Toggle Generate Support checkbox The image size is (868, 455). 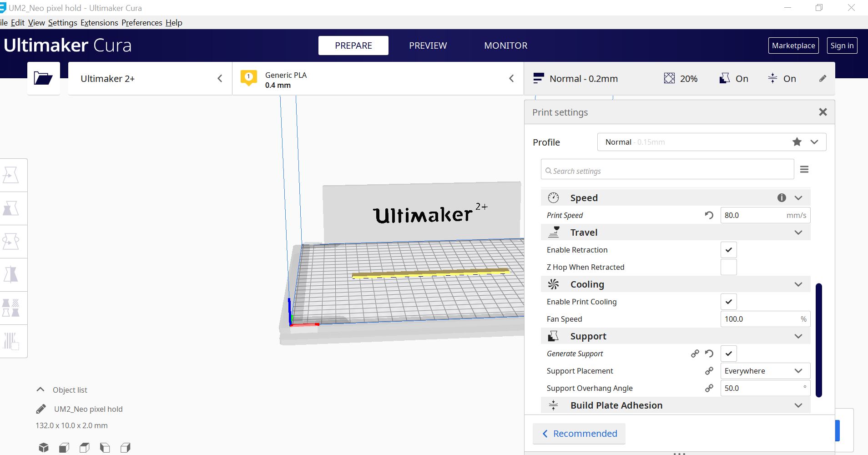pos(728,354)
